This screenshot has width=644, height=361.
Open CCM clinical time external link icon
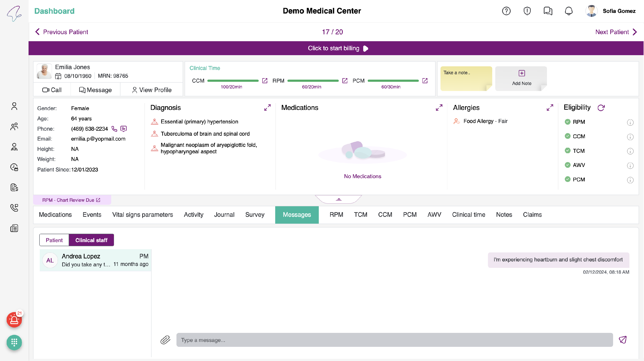click(x=265, y=81)
